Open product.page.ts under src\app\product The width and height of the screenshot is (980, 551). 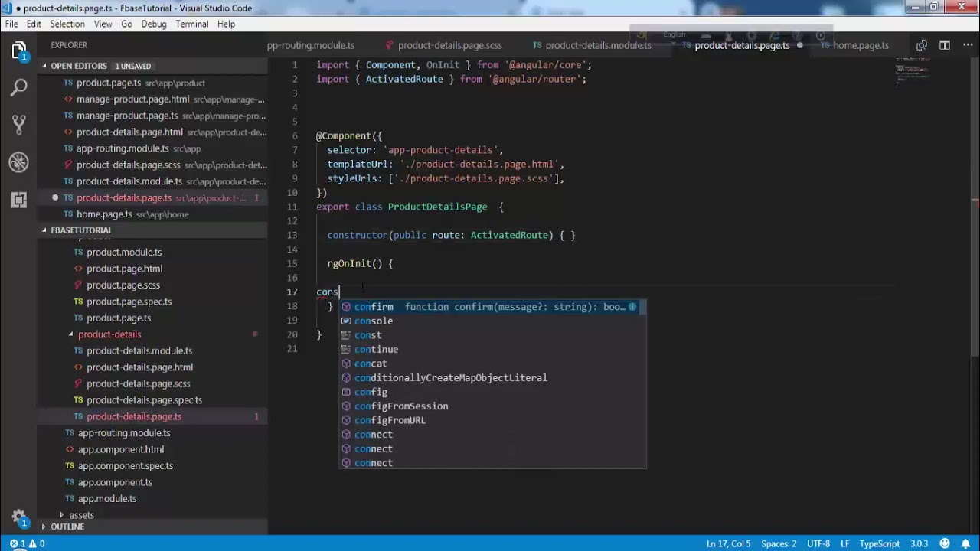click(x=152, y=83)
